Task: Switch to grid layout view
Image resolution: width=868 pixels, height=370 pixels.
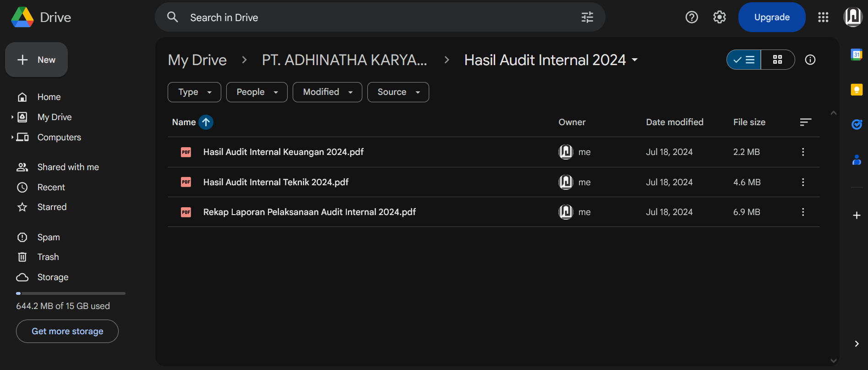Action: [777, 60]
